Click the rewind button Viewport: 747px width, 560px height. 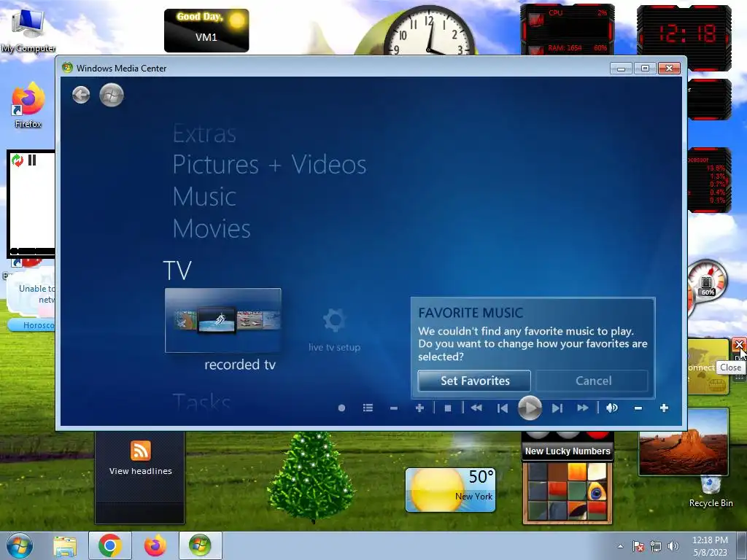[x=476, y=408]
